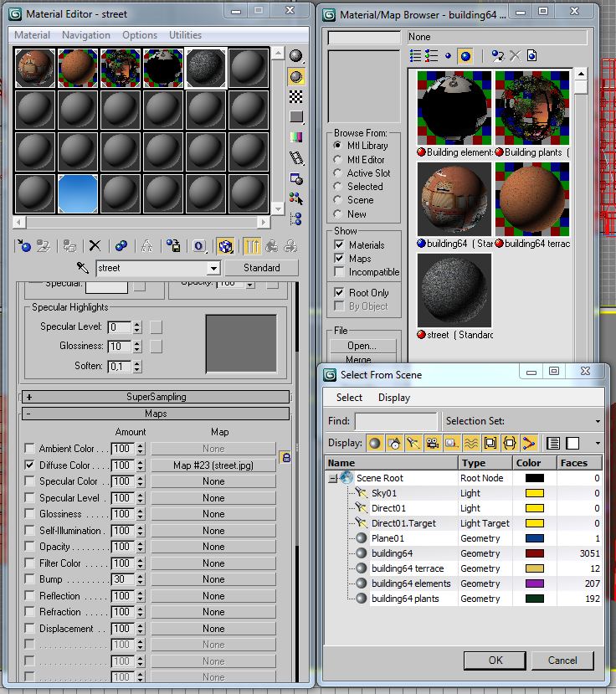The height and width of the screenshot is (694, 616).
Task: Click the Bump amount spinner arrows
Action: pos(141,579)
